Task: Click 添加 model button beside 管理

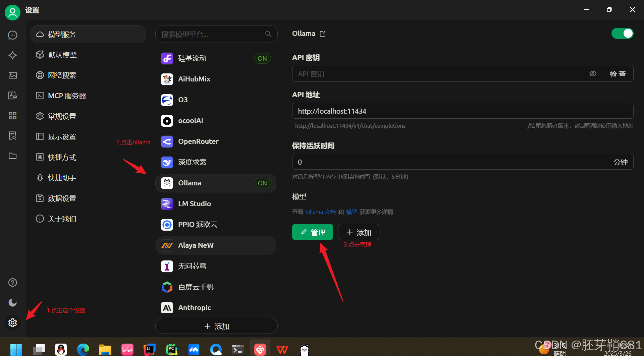Action: (359, 232)
